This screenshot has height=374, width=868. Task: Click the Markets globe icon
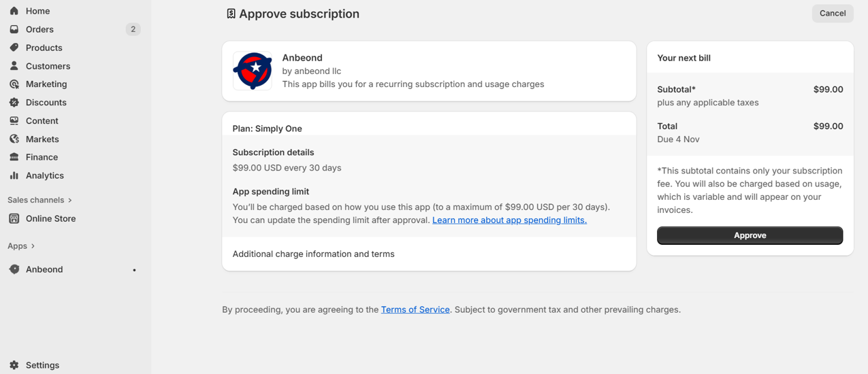(14, 139)
